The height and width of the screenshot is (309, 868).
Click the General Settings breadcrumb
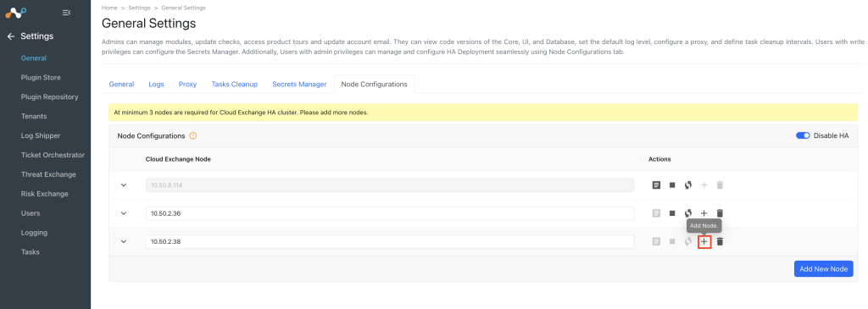pyautogui.click(x=183, y=8)
